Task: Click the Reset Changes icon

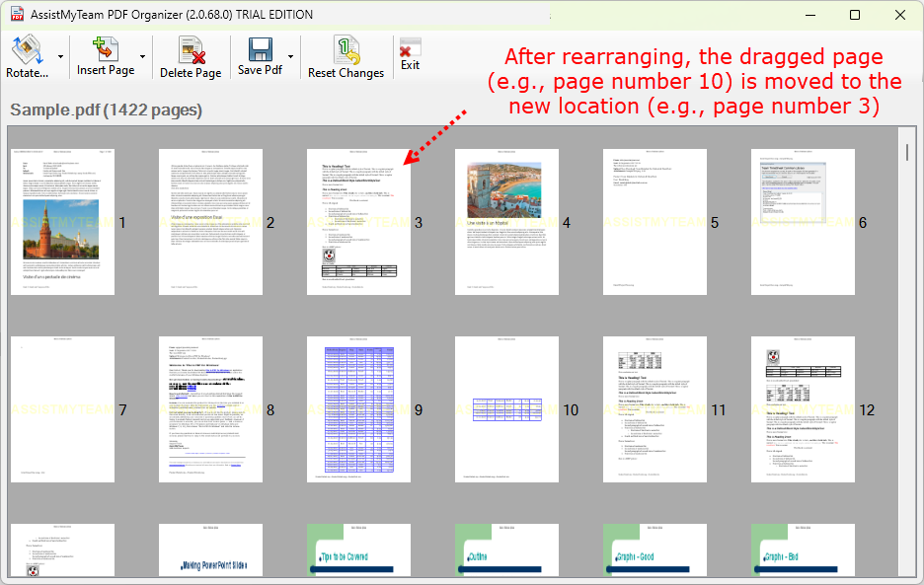Action: tap(346, 49)
